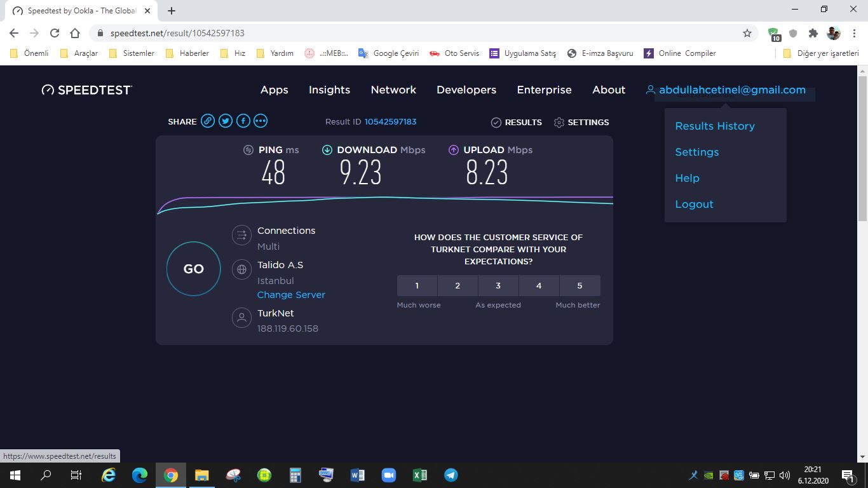Click the GO button to start the test

(194, 269)
